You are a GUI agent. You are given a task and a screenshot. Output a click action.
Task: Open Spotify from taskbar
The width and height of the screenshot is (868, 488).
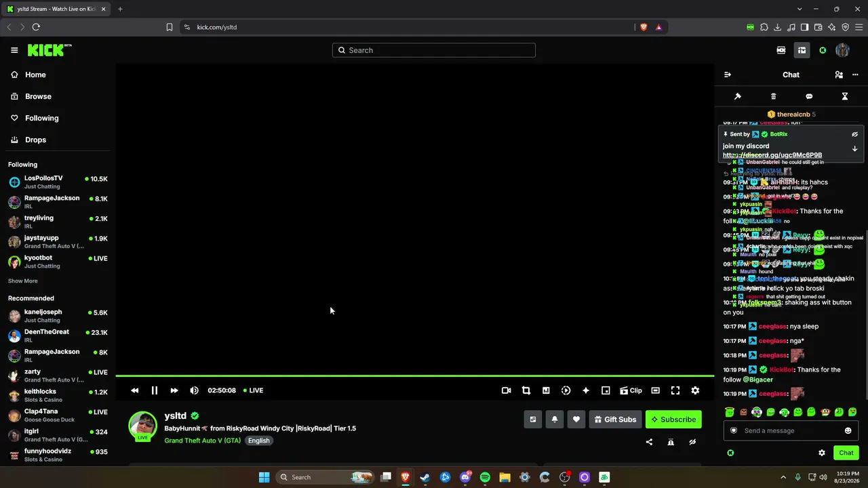[x=485, y=477]
